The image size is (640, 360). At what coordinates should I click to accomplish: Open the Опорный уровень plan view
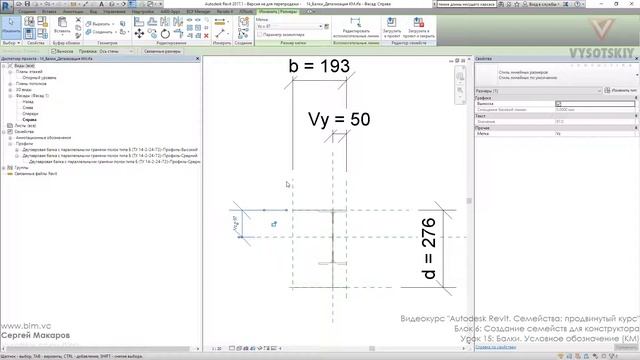click(39, 78)
